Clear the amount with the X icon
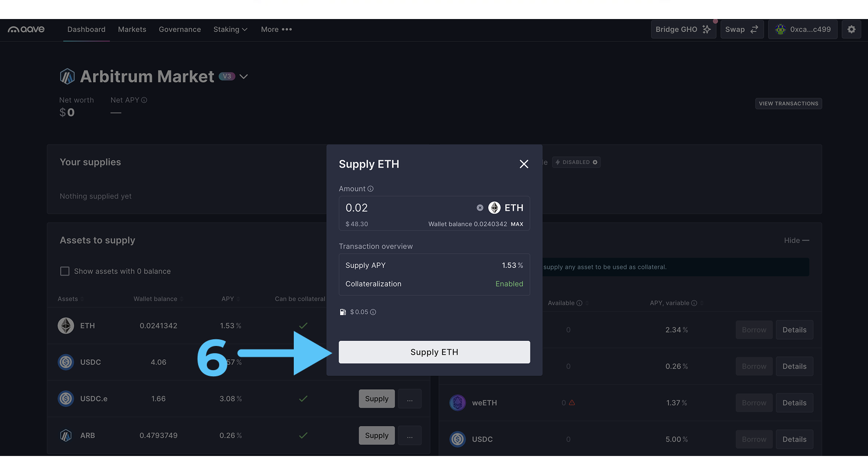 [x=480, y=208]
